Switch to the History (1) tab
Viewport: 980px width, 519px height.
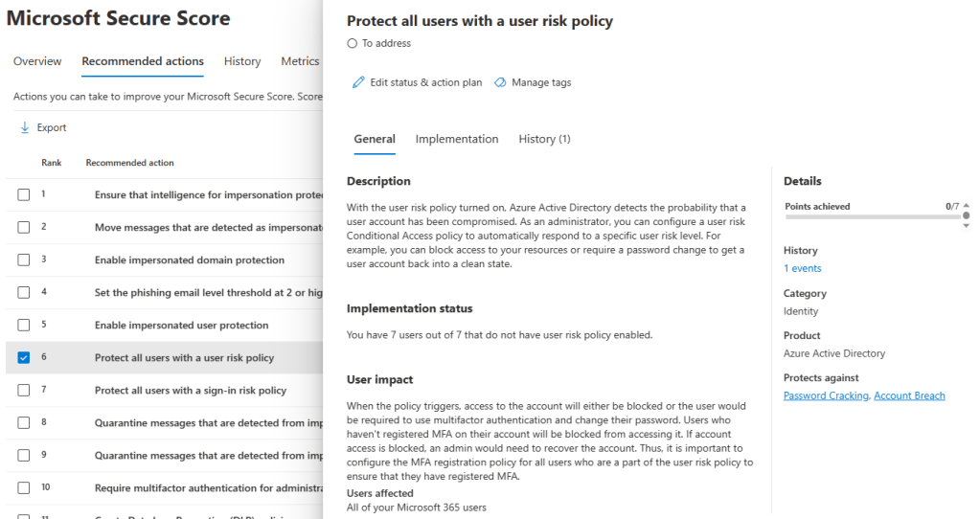click(544, 139)
